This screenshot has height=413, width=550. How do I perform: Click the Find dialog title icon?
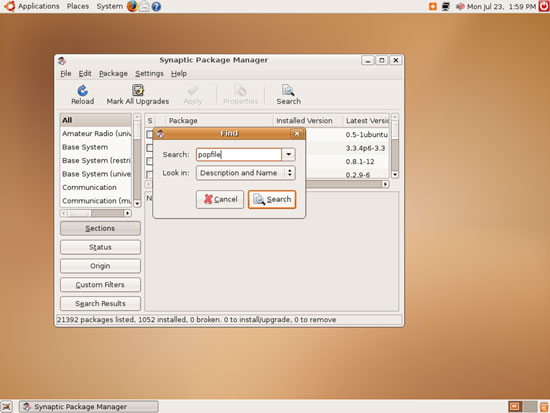coord(160,133)
